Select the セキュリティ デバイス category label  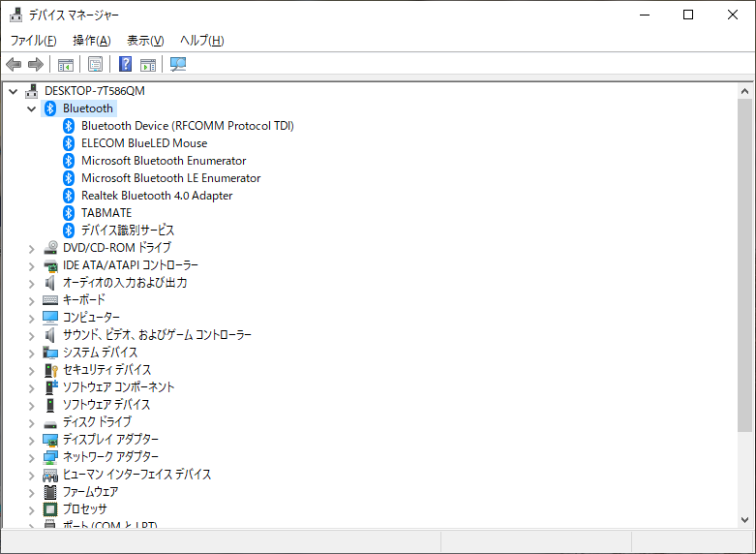pos(107,370)
